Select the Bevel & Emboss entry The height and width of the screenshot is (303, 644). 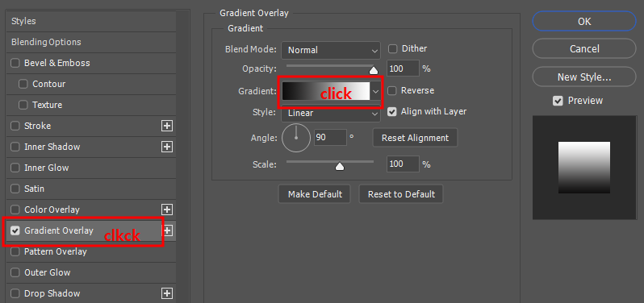57,63
